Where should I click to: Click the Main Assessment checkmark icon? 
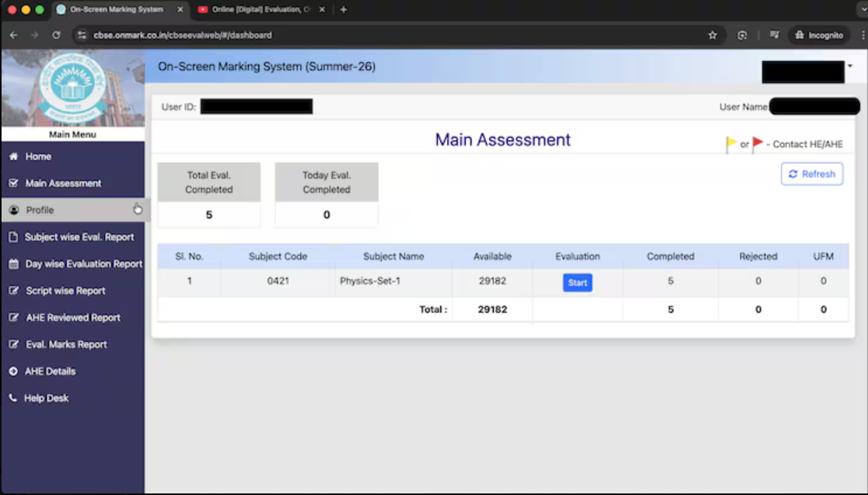pyautogui.click(x=13, y=183)
